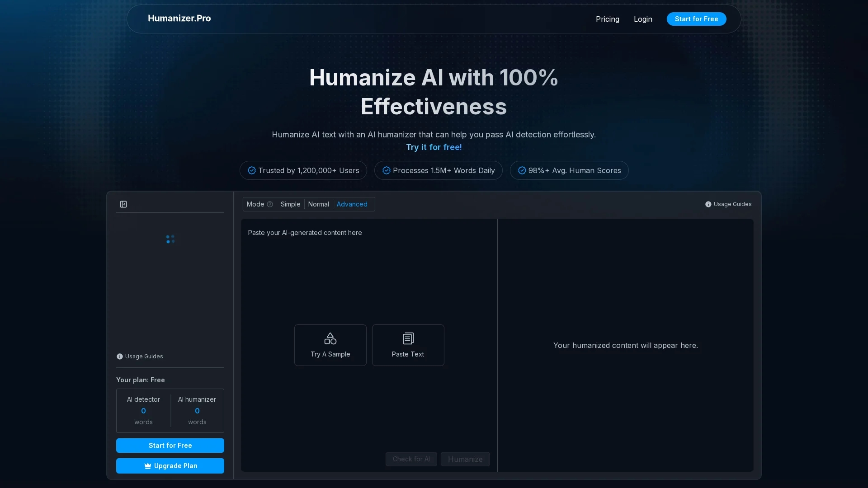
Task: Click the Trusted by 1,200,000+ Users badge
Action: pyautogui.click(x=303, y=170)
